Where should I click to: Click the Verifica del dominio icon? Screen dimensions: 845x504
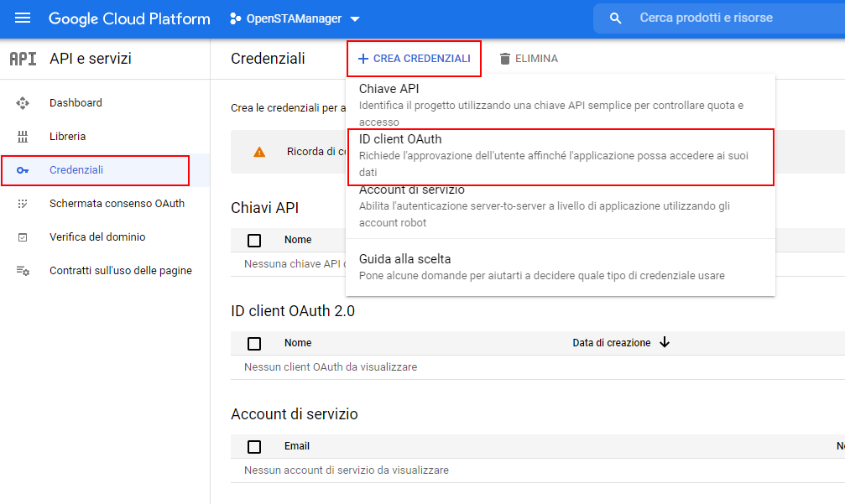(23, 237)
